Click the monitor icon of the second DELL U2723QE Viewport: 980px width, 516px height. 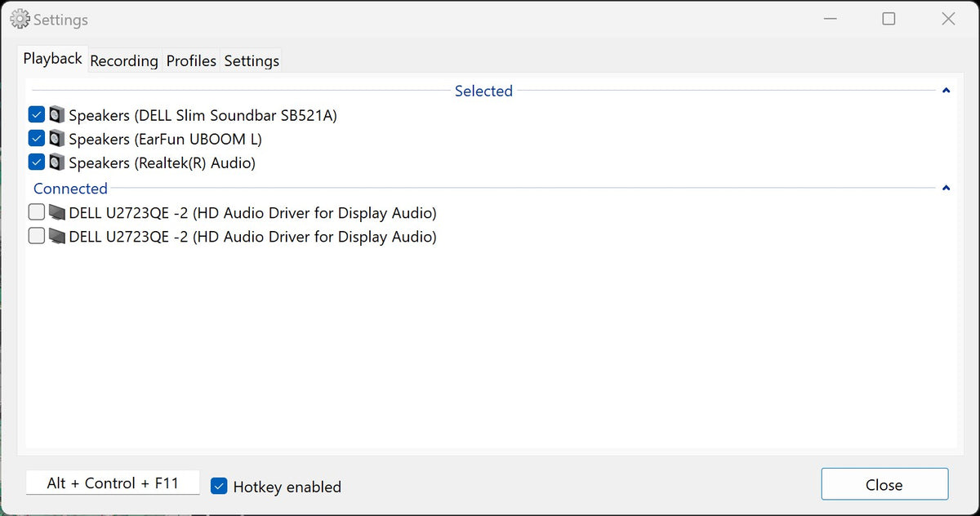coord(56,237)
